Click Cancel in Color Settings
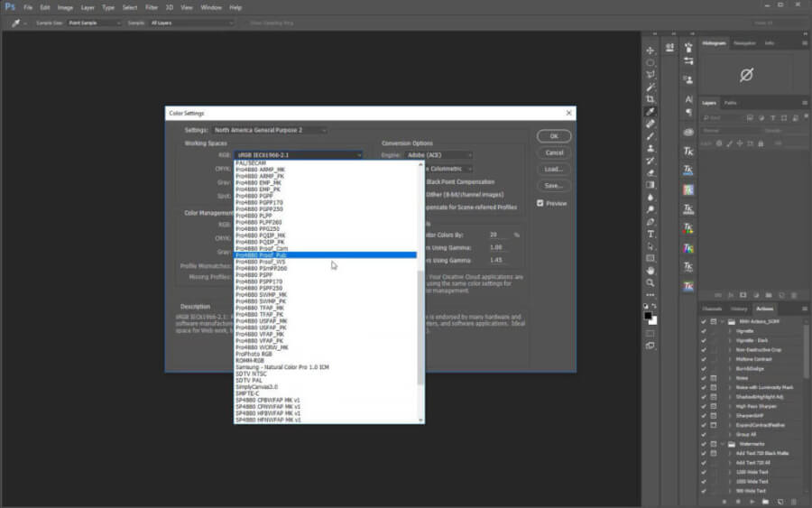 pos(554,152)
